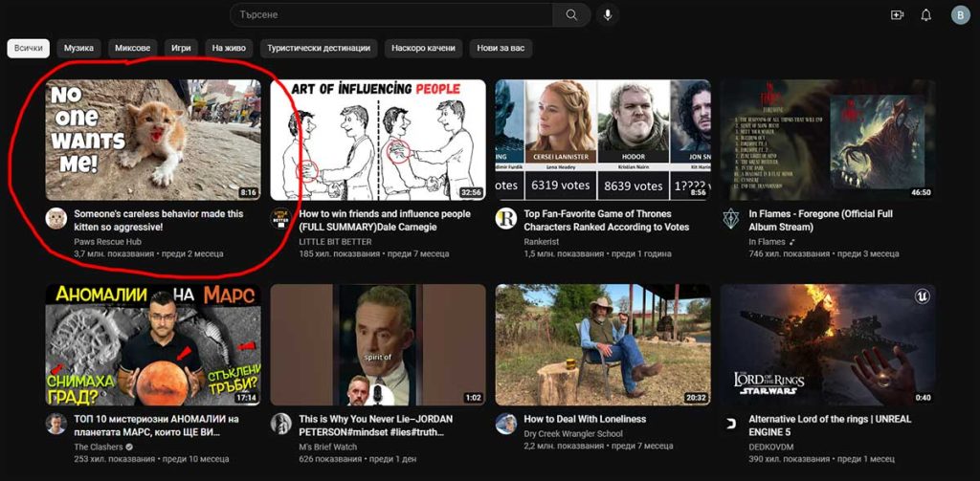Click the magnifying glass search button
This screenshot has height=481, width=980.
coord(571,15)
